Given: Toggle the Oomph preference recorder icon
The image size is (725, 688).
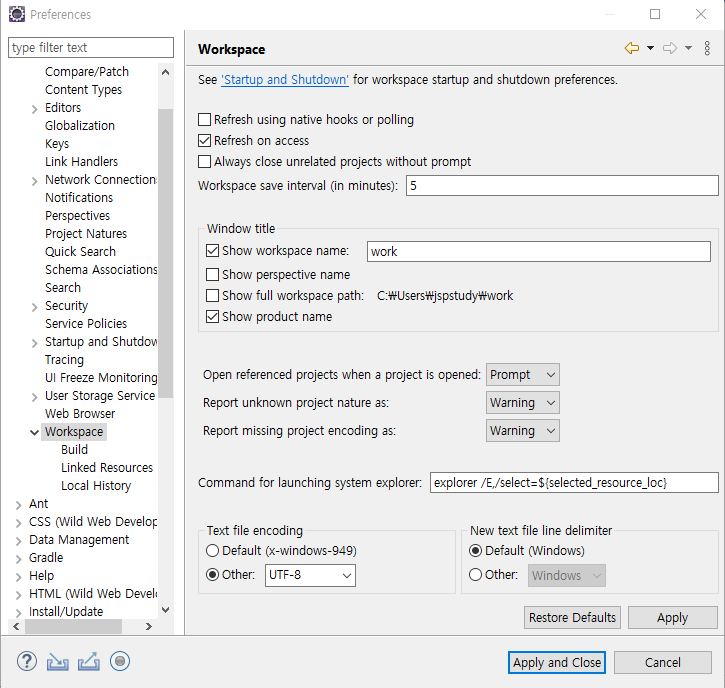Looking at the screenshot, I should [x=120, y=661].
